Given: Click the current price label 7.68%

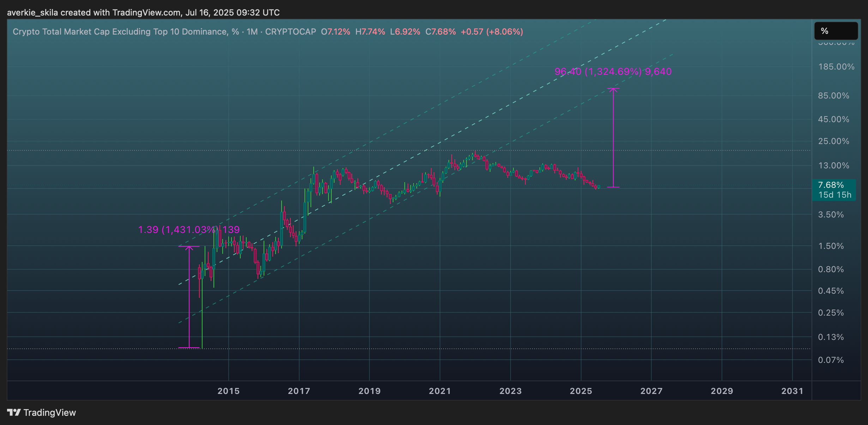Looking at the screenshot, I should point(831,185).
